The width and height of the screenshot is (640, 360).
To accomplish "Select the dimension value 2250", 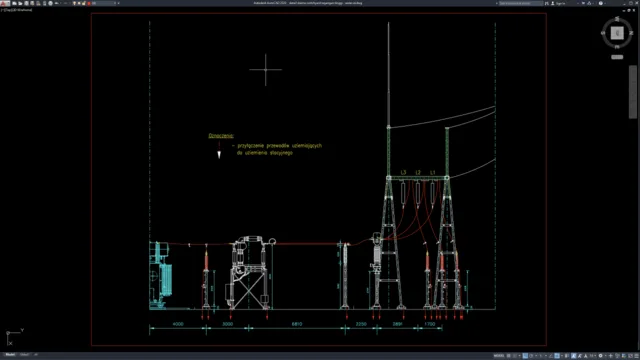I will point(361,324).
